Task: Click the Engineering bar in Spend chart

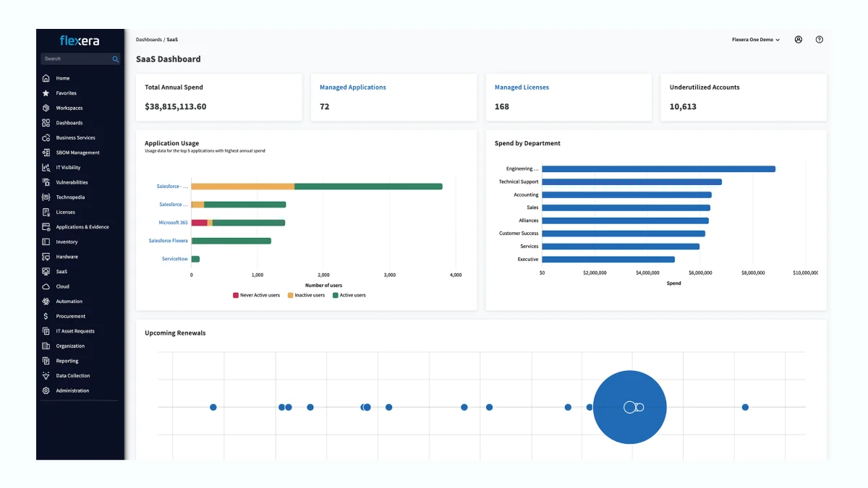Action: click(x=658, y=169)
